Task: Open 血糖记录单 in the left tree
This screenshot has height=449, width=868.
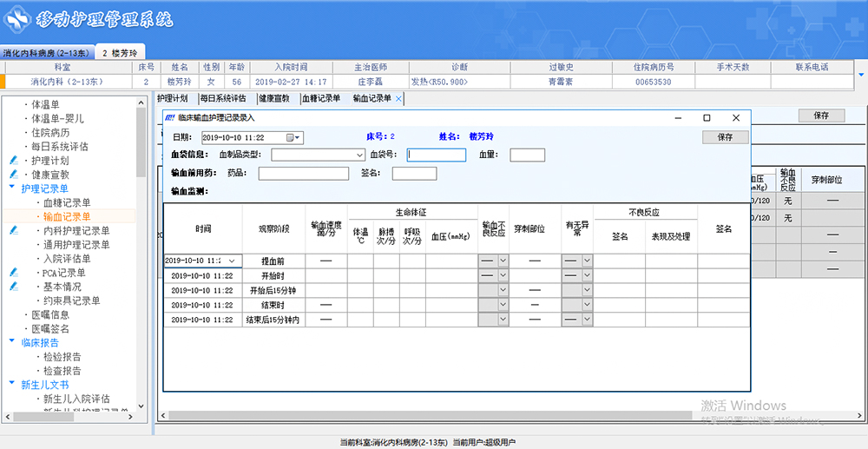Action: (67, 202)
